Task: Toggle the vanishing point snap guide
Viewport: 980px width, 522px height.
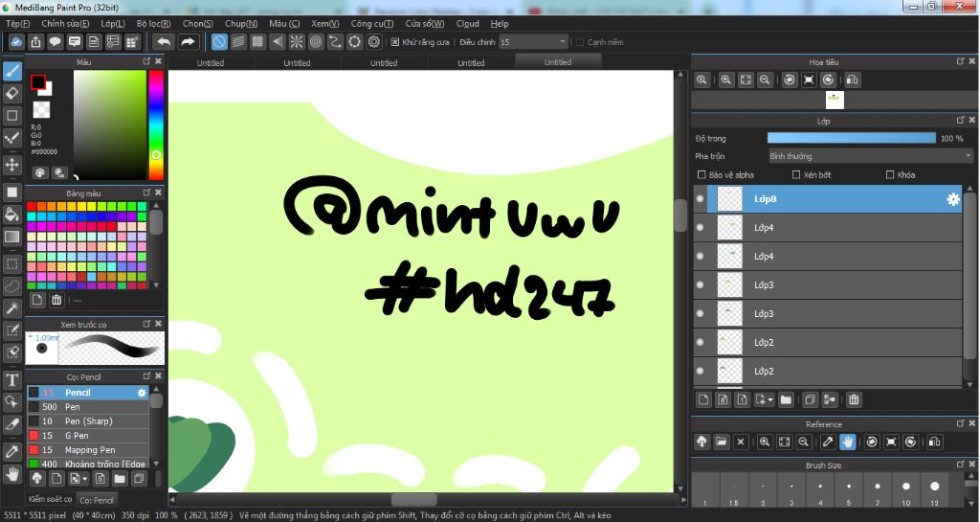Action: click(278, 42)
